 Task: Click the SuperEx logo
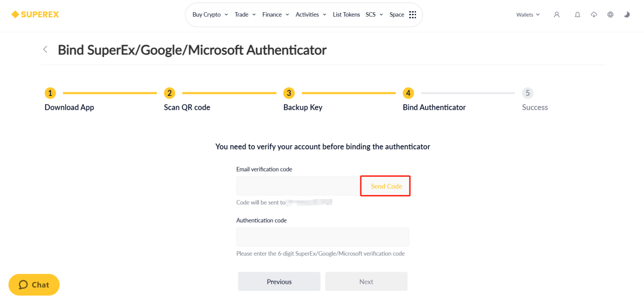(x=35, y=14)
